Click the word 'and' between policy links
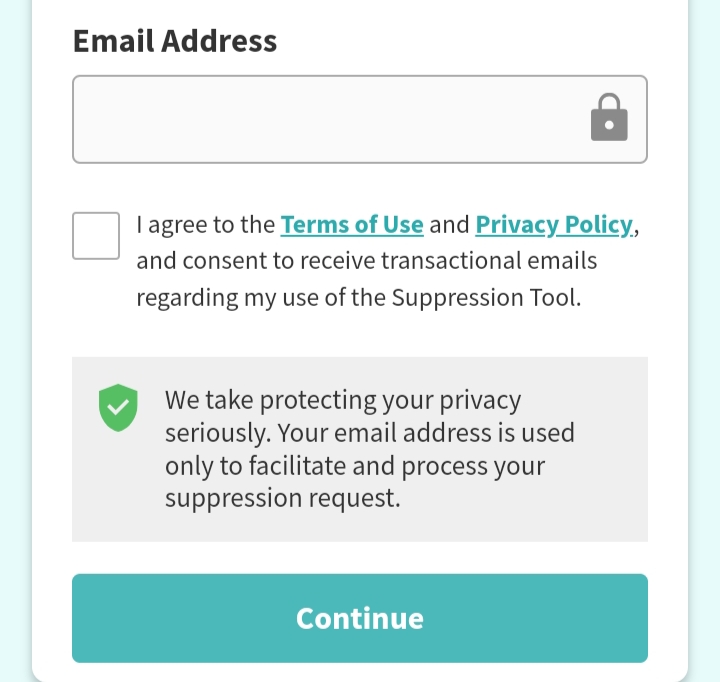The width and height of the screenshot is (720, 682). (x=449, y=225)
